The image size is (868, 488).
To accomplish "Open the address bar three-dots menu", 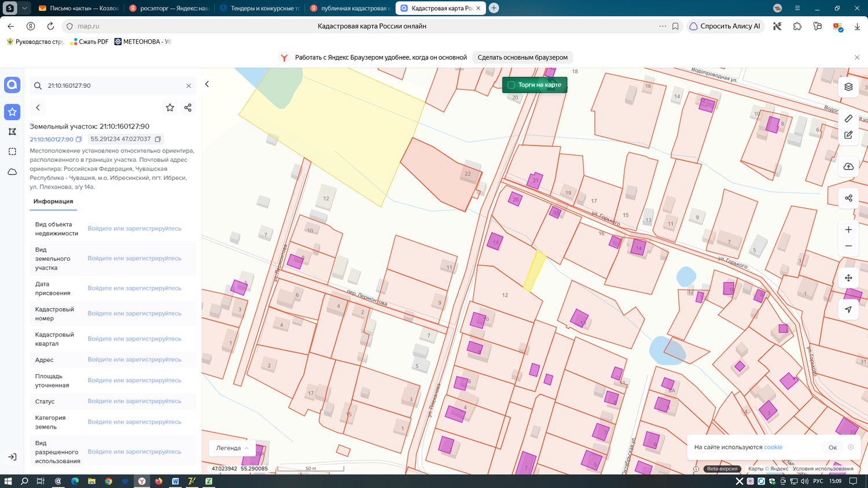I will click(x=663, y=26).
